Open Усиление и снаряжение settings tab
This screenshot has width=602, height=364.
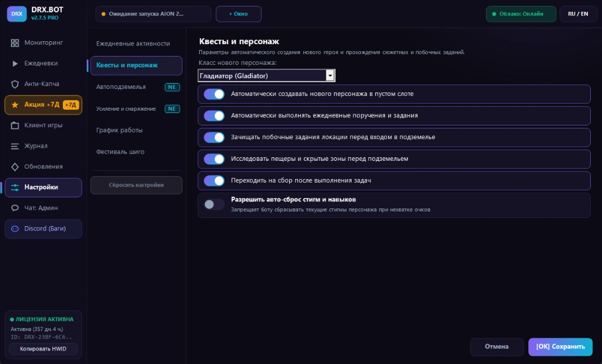point(136,109)
